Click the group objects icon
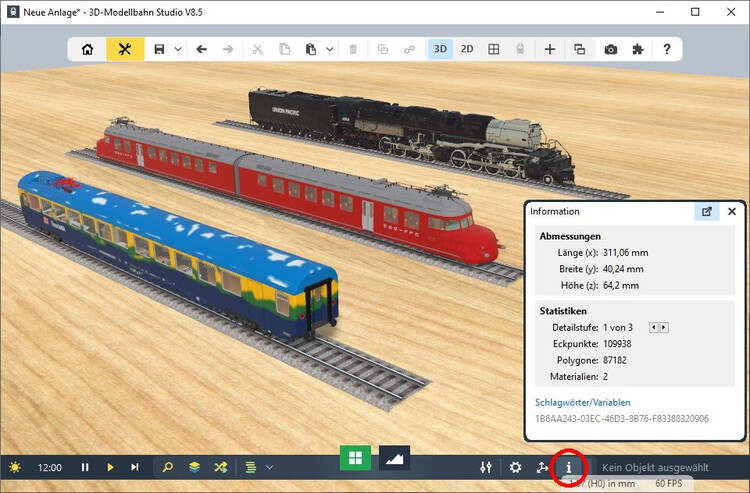 tap(383, 49)
